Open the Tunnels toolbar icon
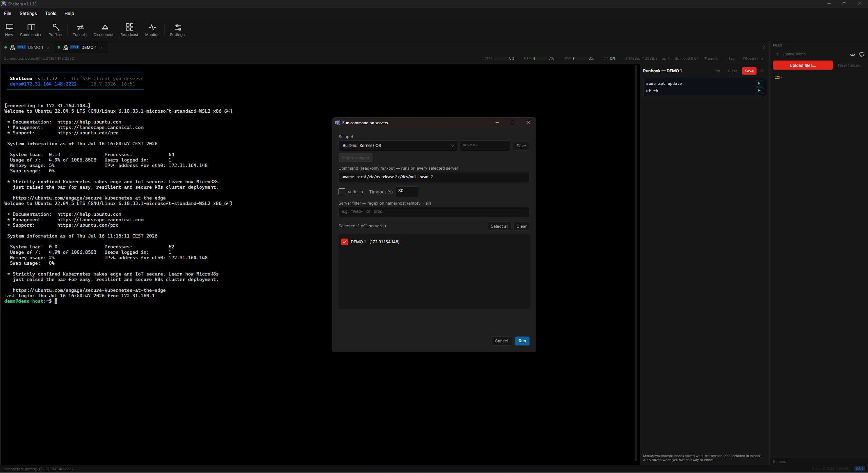This screenshot has width=868, height=473. coord(80,30)
